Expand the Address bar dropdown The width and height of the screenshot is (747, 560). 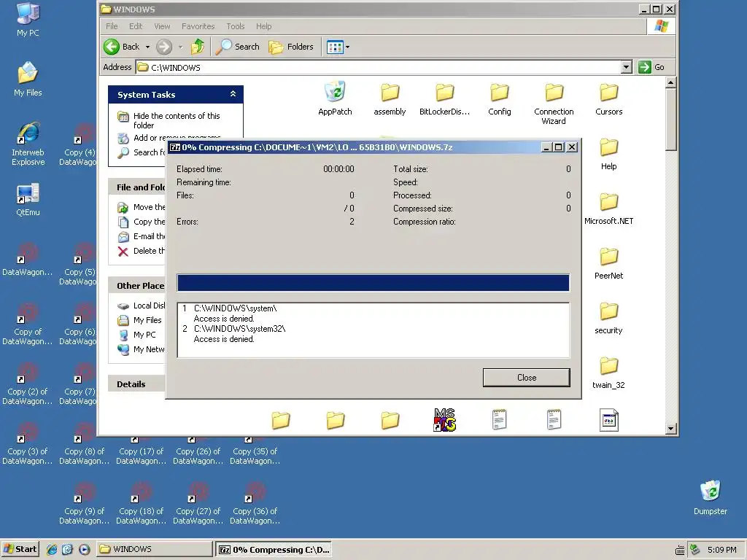point(627,67)
